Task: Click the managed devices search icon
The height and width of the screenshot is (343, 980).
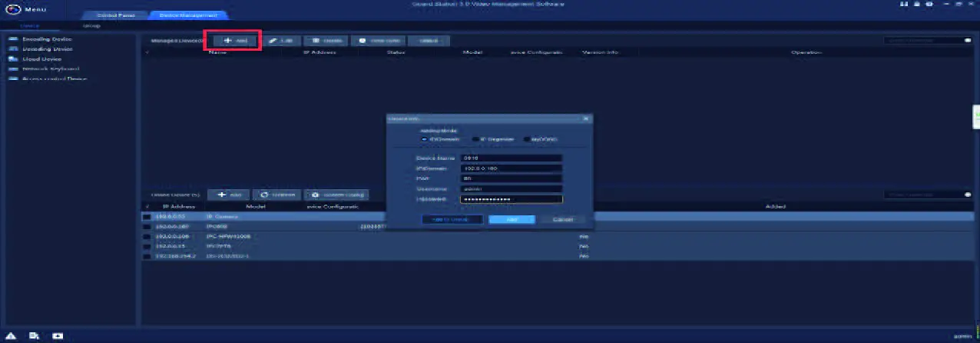Action: [x=968, y=41]
